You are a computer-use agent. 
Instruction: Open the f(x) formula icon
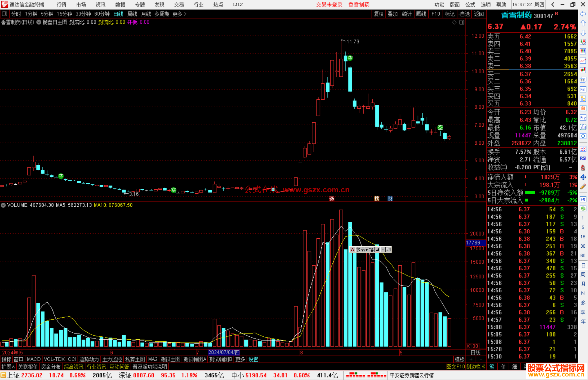(583, 127)
